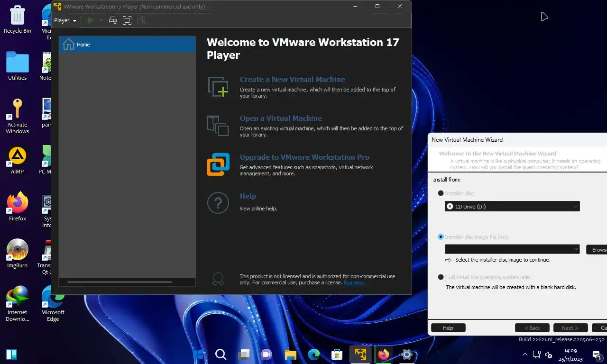The image size is (607, 364).
Task: Open the Chat camera icon on taskbar
Action: click(x=267, y=354)
